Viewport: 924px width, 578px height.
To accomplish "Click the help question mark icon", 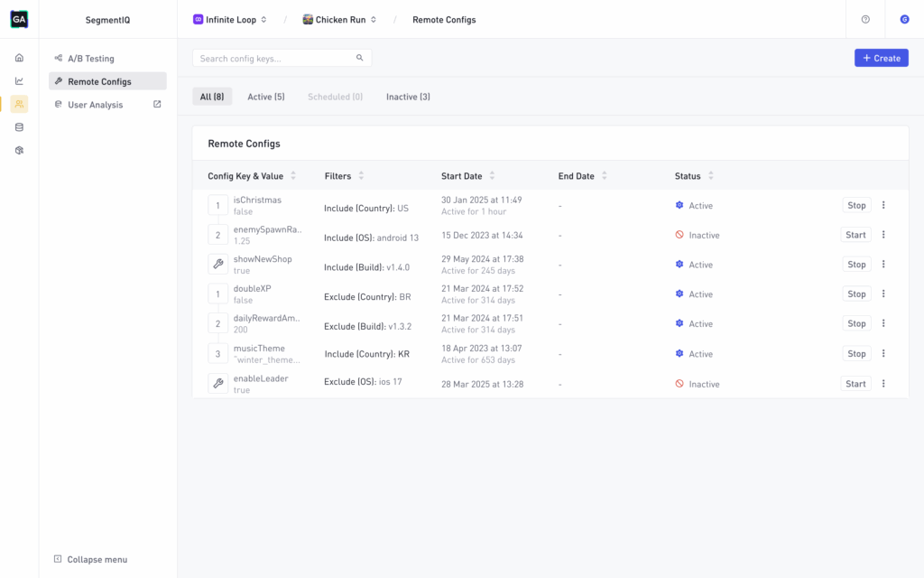I will click(x=865, y=19).
